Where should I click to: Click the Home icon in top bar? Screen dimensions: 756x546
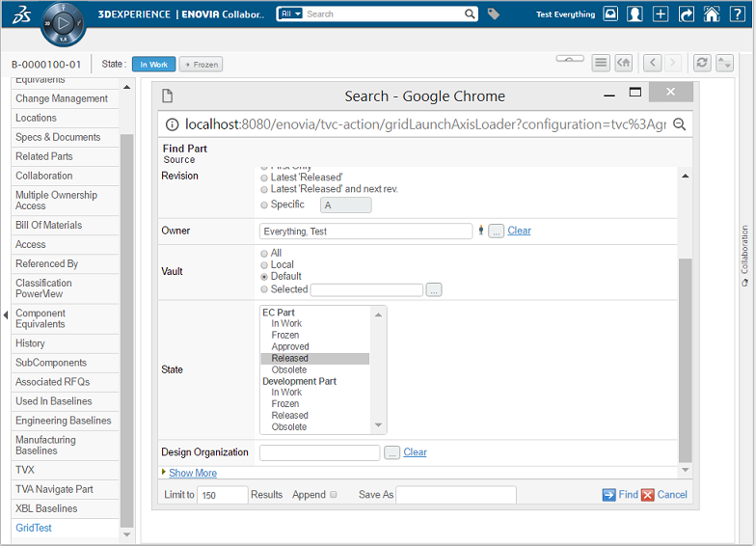click(x=711, y=14)
